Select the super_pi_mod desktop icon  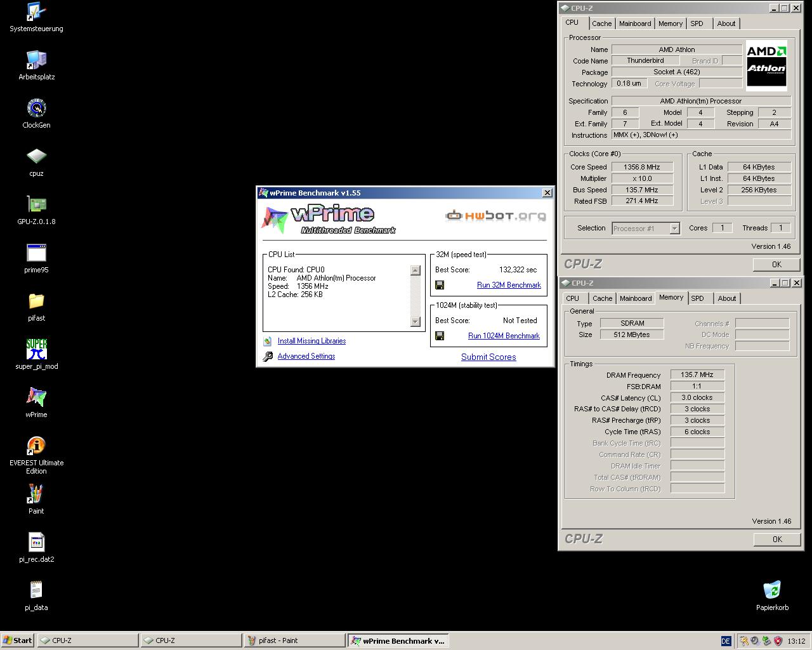coord(36,355)
